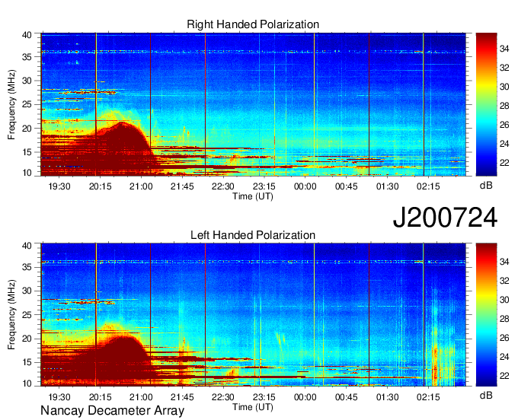This screenshot has height=420, width=518.
Task: Click Time (UT) label under left-handed plot
Action: point(253,407)
